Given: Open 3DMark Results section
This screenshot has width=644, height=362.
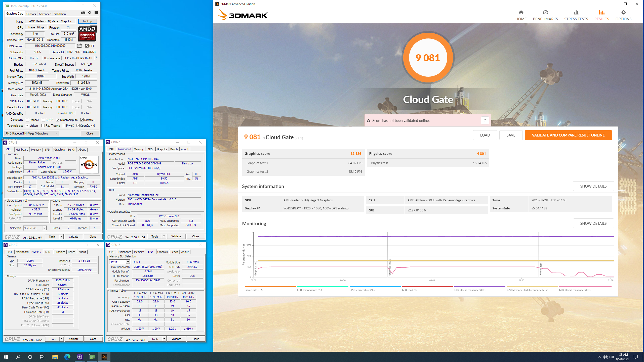Looking at the screenshot, I should [601, 15].
